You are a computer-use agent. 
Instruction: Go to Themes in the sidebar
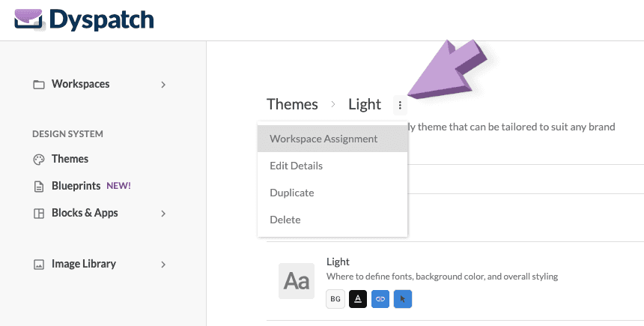(x=70, y=159)
